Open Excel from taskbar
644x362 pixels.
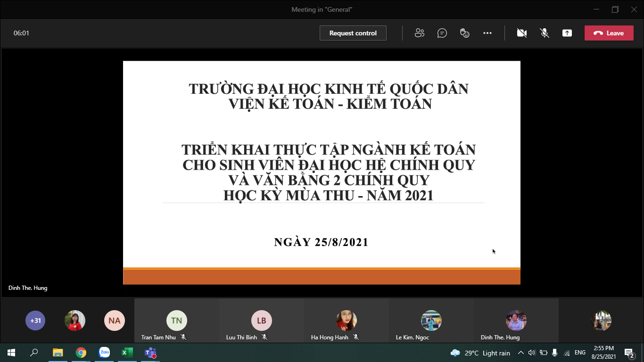127,353
